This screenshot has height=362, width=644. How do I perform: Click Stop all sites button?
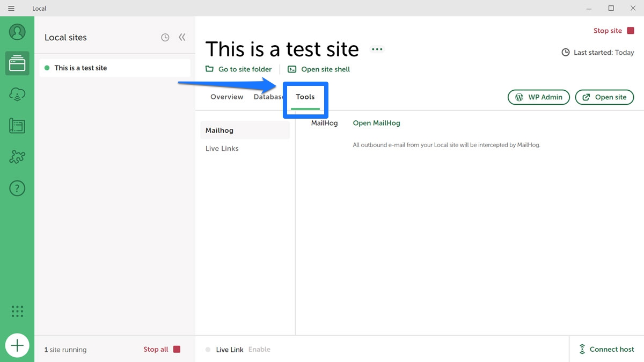[x=162, y=350]
